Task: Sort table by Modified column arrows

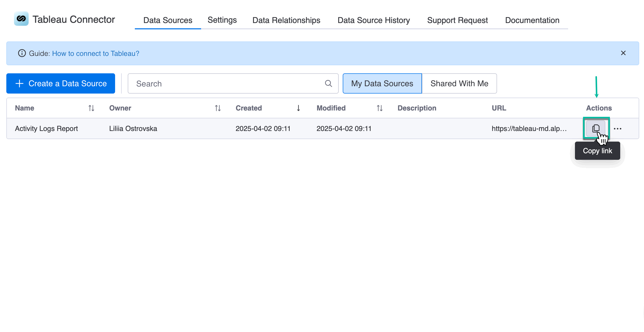Action: [x=380, y=108]
